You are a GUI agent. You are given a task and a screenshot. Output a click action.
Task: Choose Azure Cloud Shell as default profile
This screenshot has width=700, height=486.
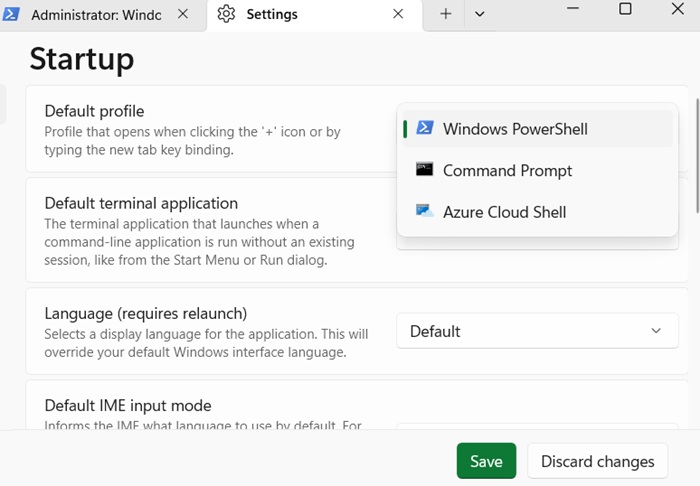pyautogui.click(x=504, y=212)
